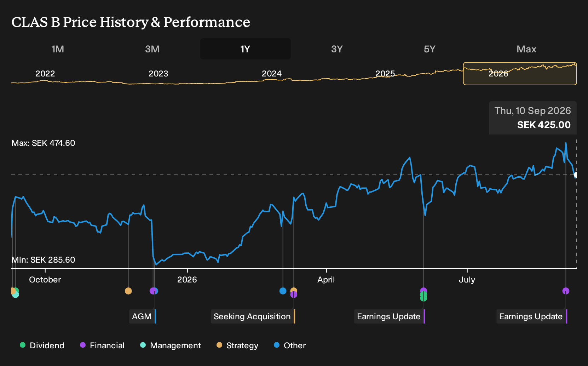588x366 pixels.
Task: Click the teal Management event dot near October
Action: [x=15, y=294]
